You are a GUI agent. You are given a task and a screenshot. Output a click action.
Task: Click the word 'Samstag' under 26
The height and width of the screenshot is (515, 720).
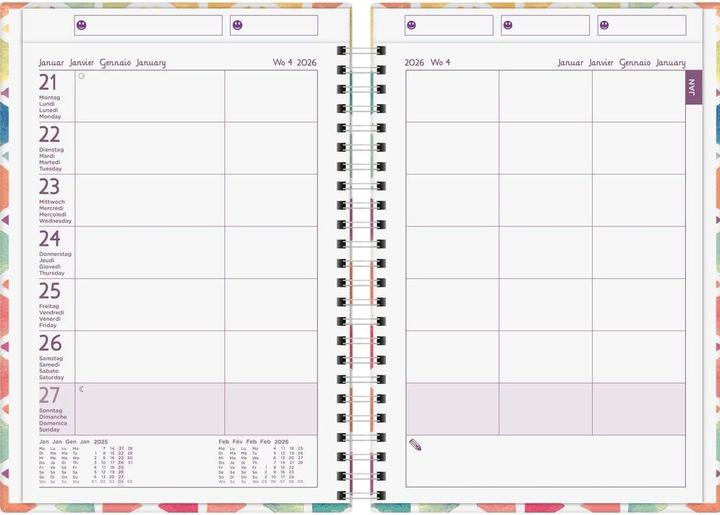[x=51, y=358]
